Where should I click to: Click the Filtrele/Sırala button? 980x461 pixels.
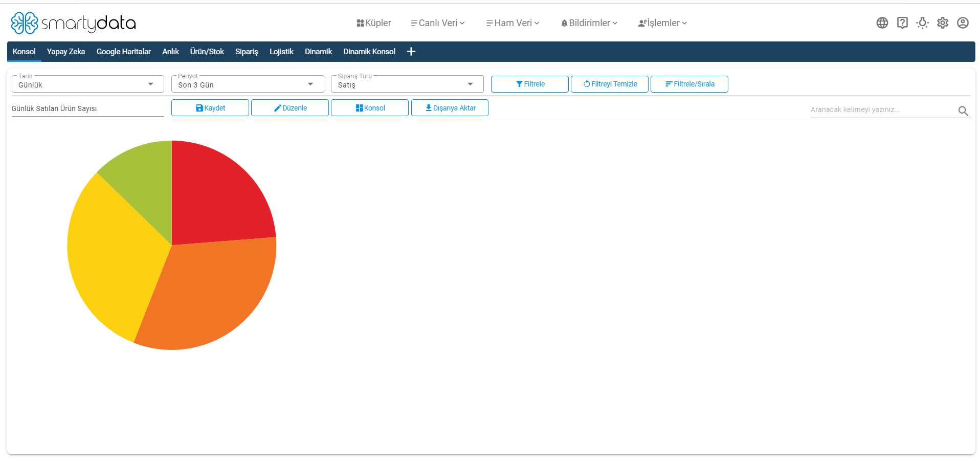point(689,84)
